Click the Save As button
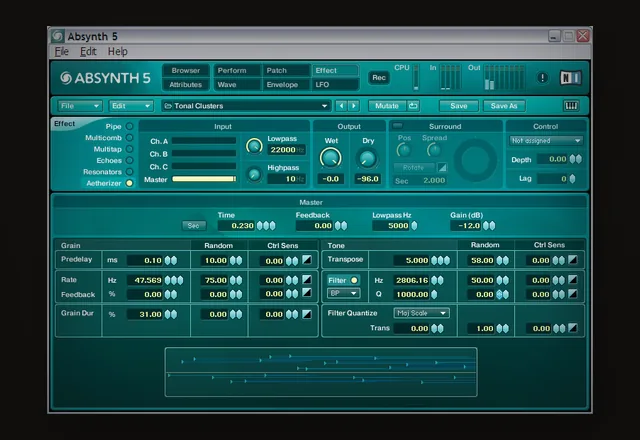This screenshot has width=640, height=440. click(x=504, y=106)
